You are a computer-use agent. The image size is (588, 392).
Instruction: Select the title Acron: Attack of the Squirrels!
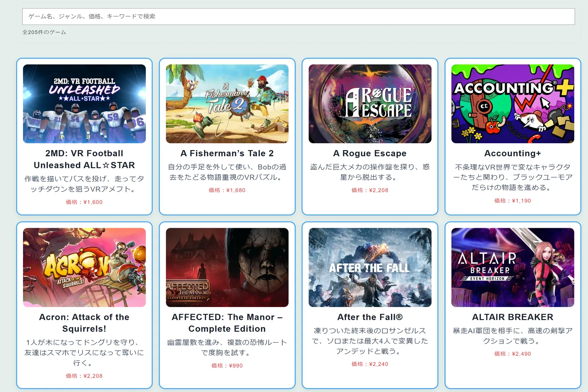pos(84,323)
